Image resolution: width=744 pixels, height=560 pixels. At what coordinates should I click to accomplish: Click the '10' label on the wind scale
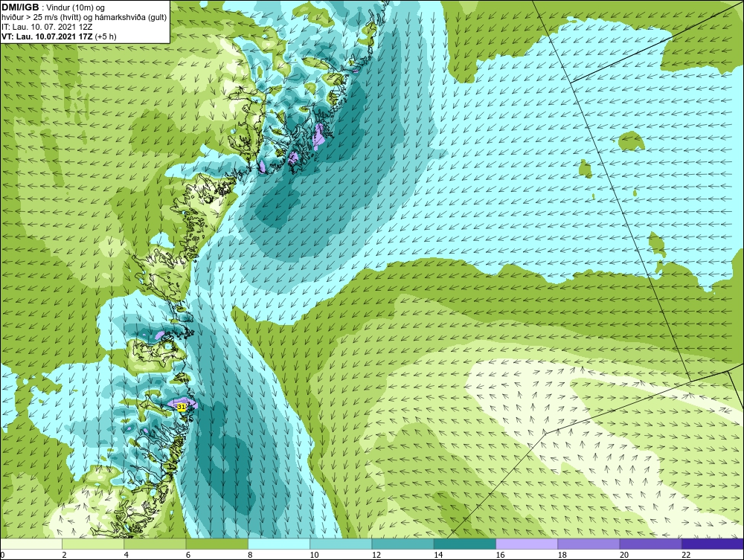click(314, 556)
